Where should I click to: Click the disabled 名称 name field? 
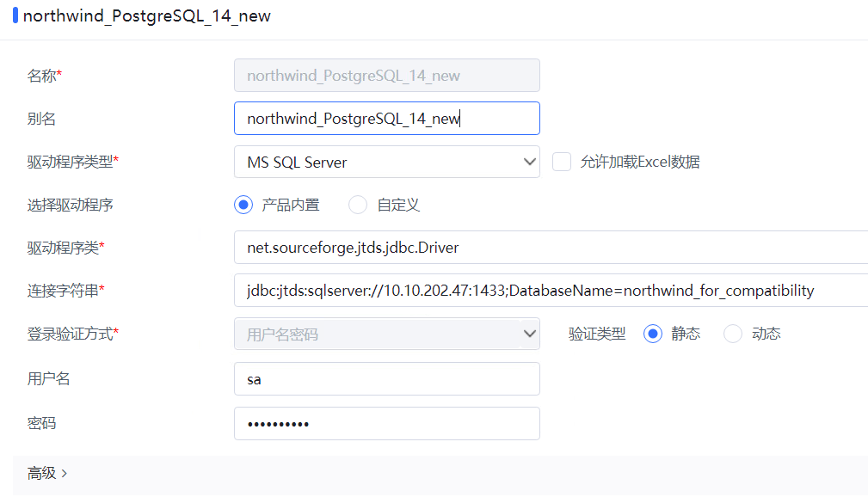click(386, 76)
